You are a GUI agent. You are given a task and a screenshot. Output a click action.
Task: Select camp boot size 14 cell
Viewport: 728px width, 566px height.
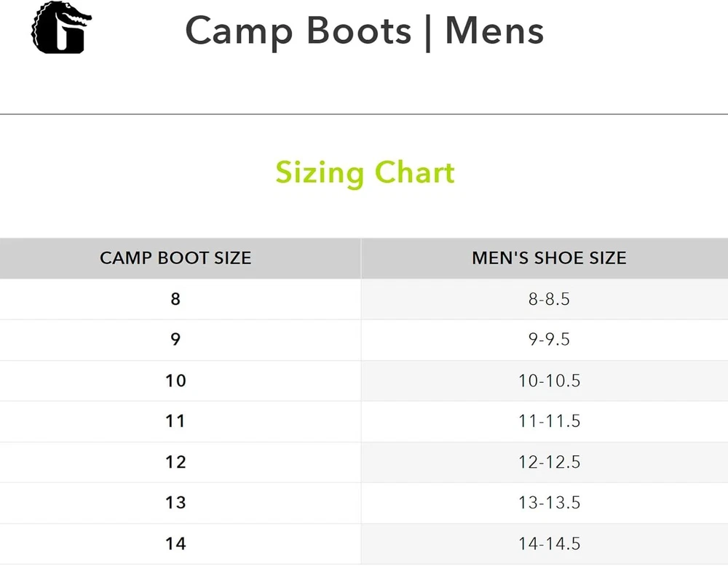[x=175, y=543]
